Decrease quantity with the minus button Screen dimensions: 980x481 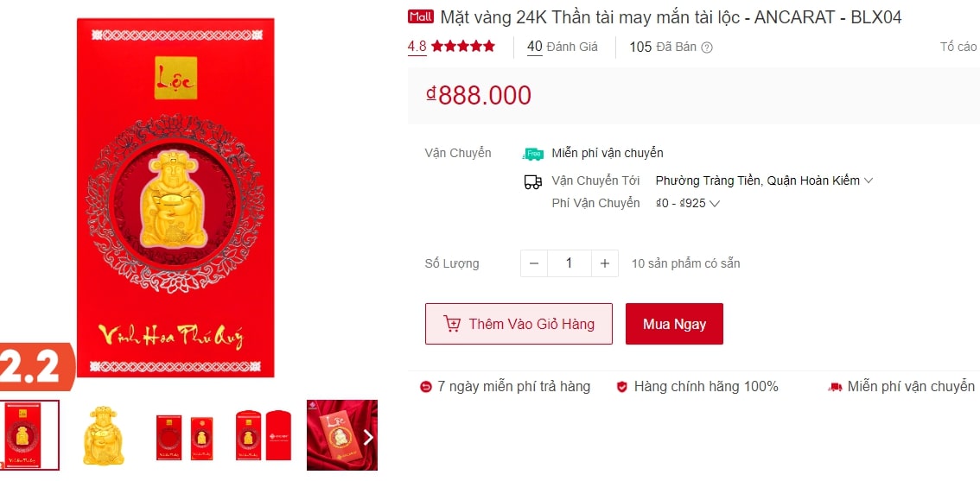point(534,263)
